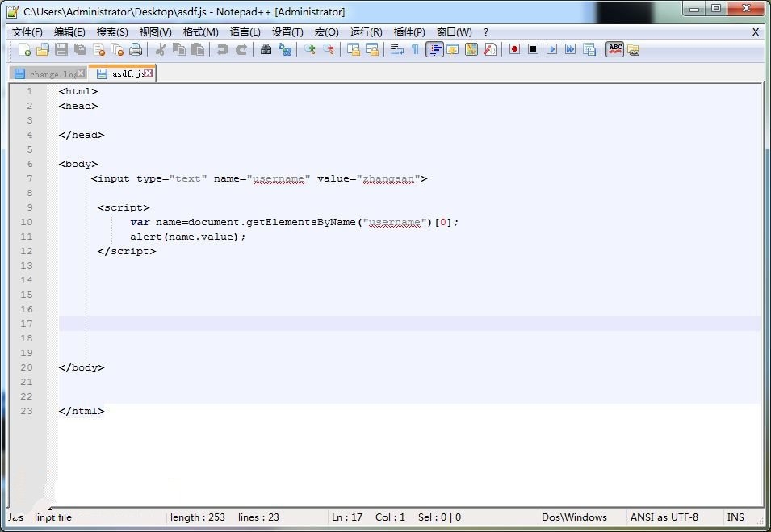Image resolution: width=771 pixels, height=532 pixels.
Task: Toggle the ABC spell check button
Action: (614, 49)
